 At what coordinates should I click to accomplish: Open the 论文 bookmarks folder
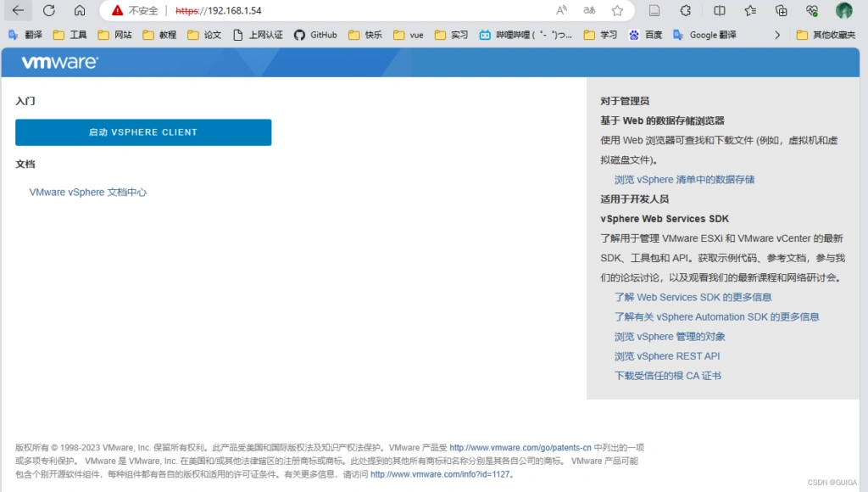click(204, 35)
